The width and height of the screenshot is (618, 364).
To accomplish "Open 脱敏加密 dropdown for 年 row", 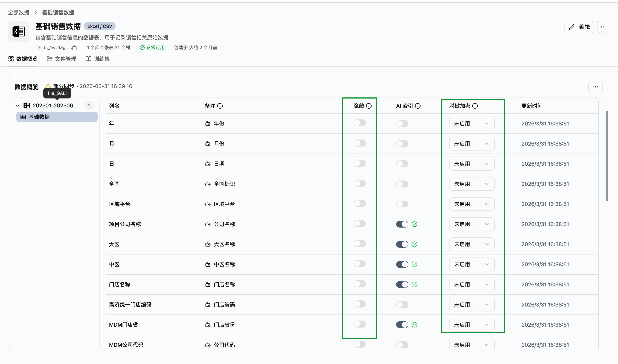I will pos(471,123).
